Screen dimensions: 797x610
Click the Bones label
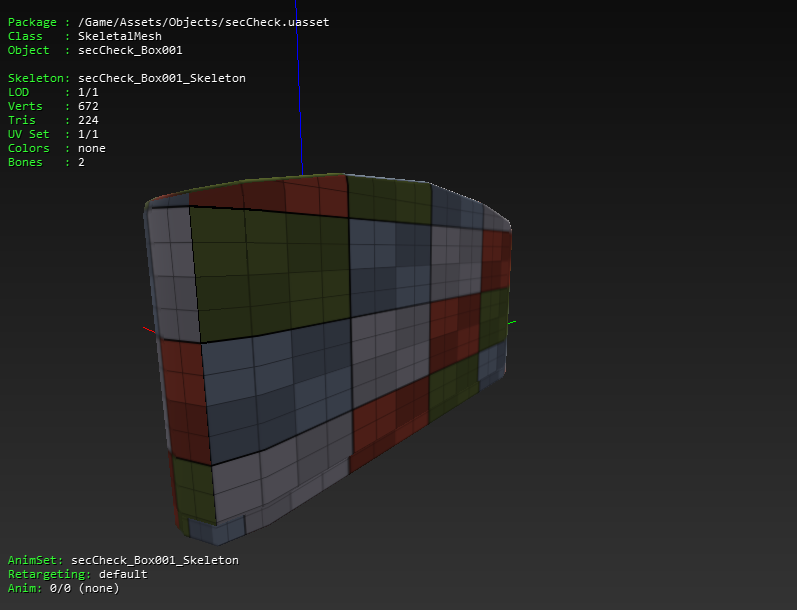25,162
